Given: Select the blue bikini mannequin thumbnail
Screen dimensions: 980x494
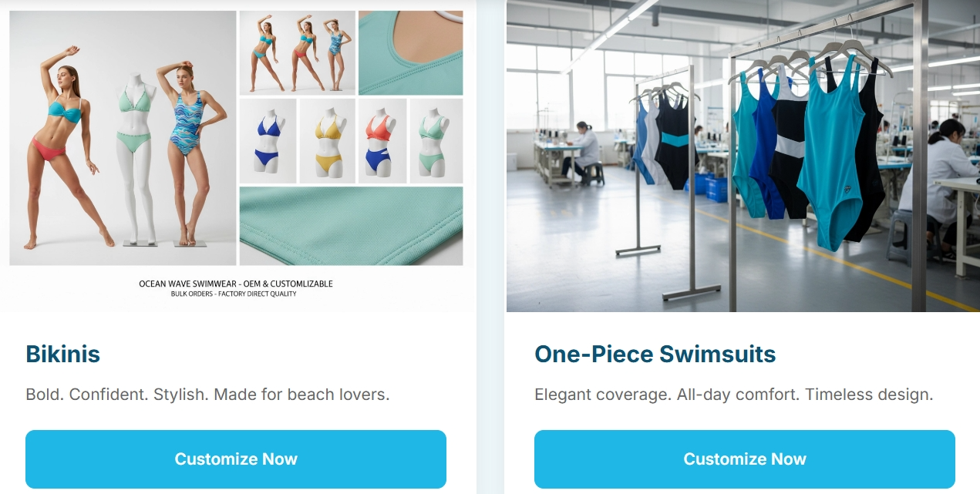Looking at the screenshot, I should pos(268,141).
